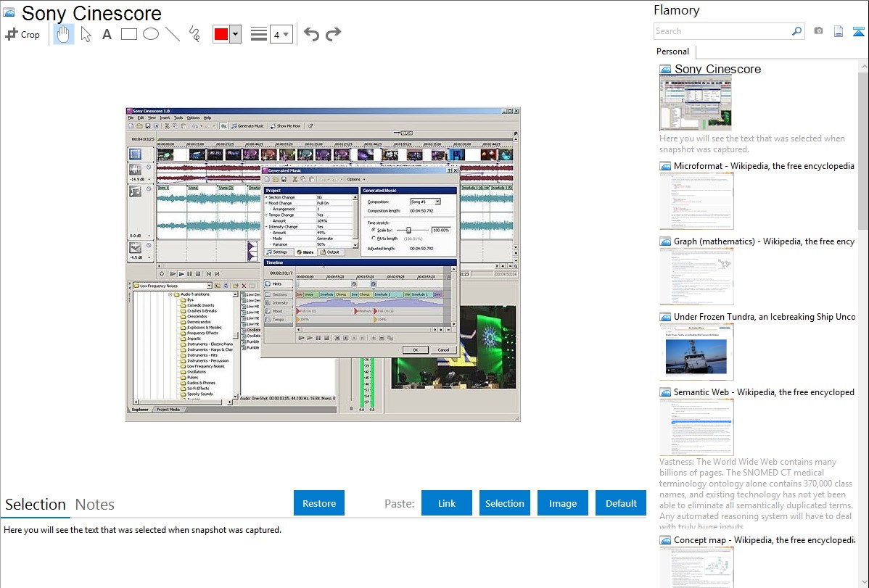The image size is (869, 588).
Task: Select the freehand scribble tool
Action: 194,34
